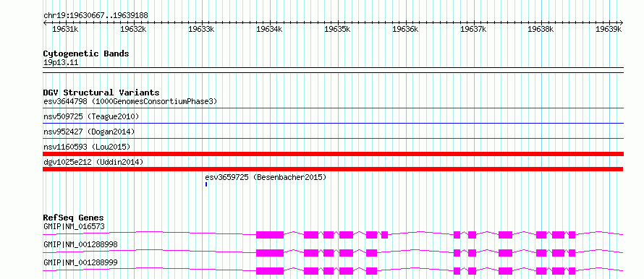Click the nsv952427 (Dogan2014) variant label
Viewport: 644px width, 279px height.
click(89, 132)
